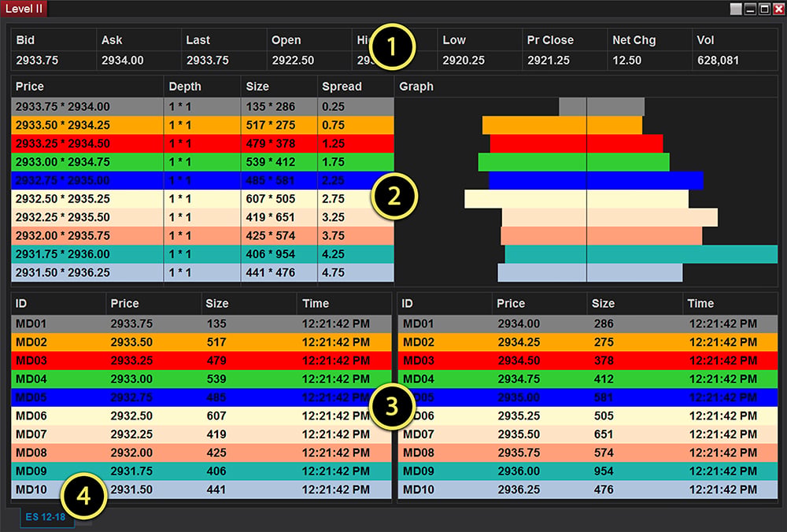Click the Low value 2920.25
787x532 pixels.
(464, 61)
